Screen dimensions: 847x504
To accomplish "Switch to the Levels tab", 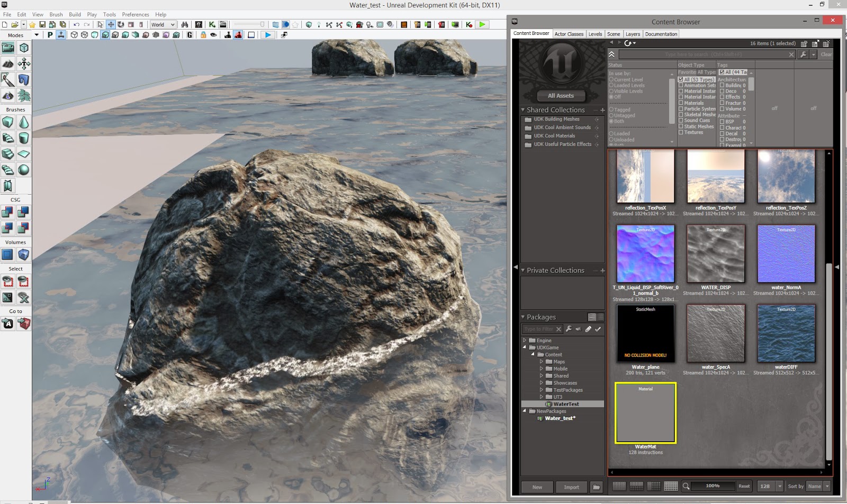I will [x=596, y=34].
